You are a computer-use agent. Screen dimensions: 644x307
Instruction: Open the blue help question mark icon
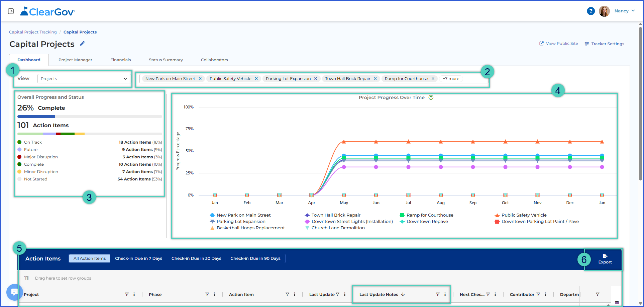coord(591,11)
